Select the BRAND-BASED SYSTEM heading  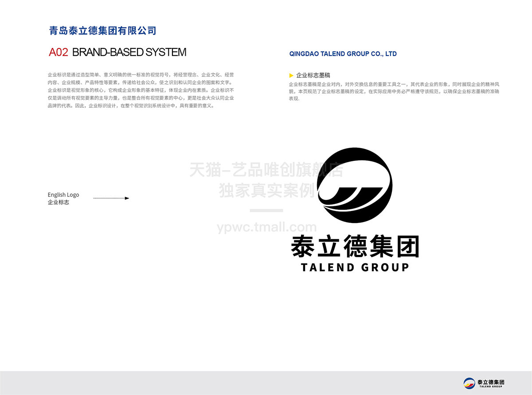pos(129,52)
